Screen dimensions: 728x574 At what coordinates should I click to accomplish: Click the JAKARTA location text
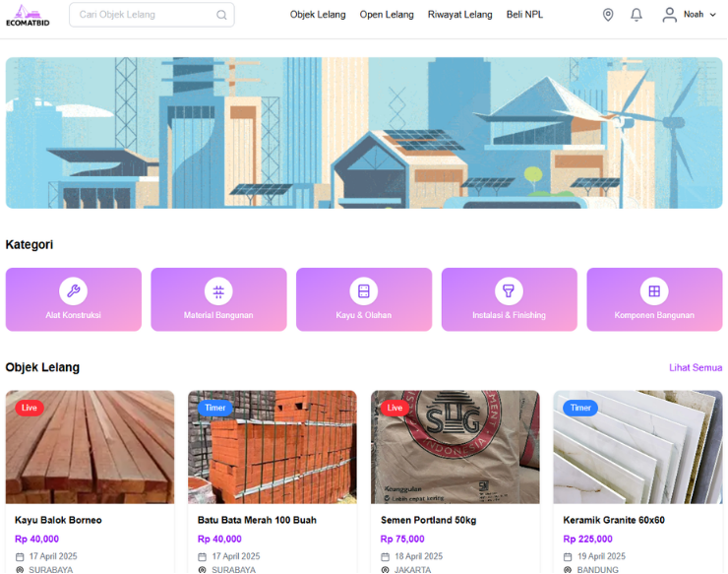tap(412, 570)
